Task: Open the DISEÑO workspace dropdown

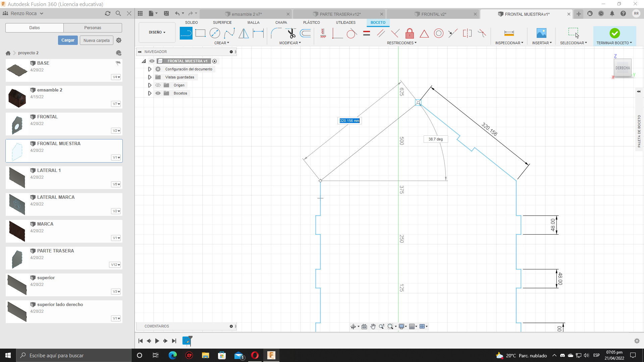Action: (157, 33)
